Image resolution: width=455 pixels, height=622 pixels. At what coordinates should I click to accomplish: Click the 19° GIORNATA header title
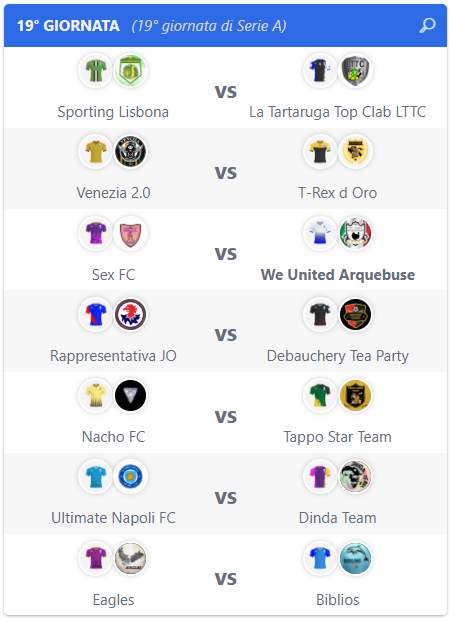tap(68, 26)
